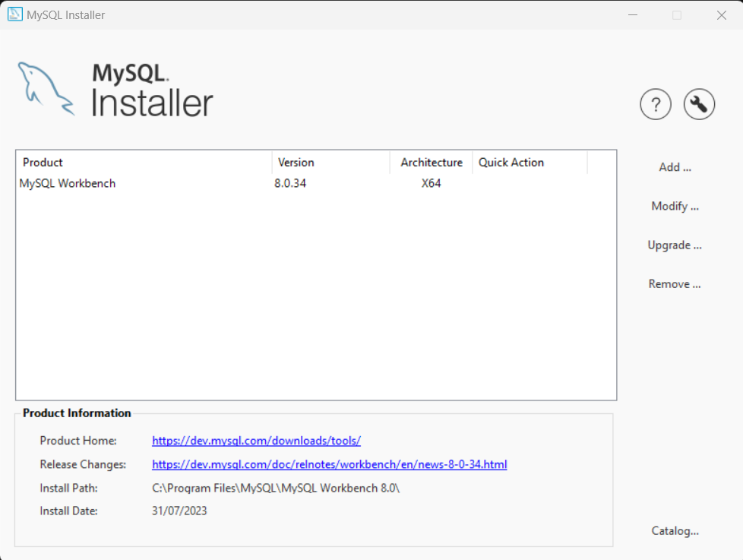Sort by the Product column header
This screenshot has height=560, width=743.
pos(144,163)
